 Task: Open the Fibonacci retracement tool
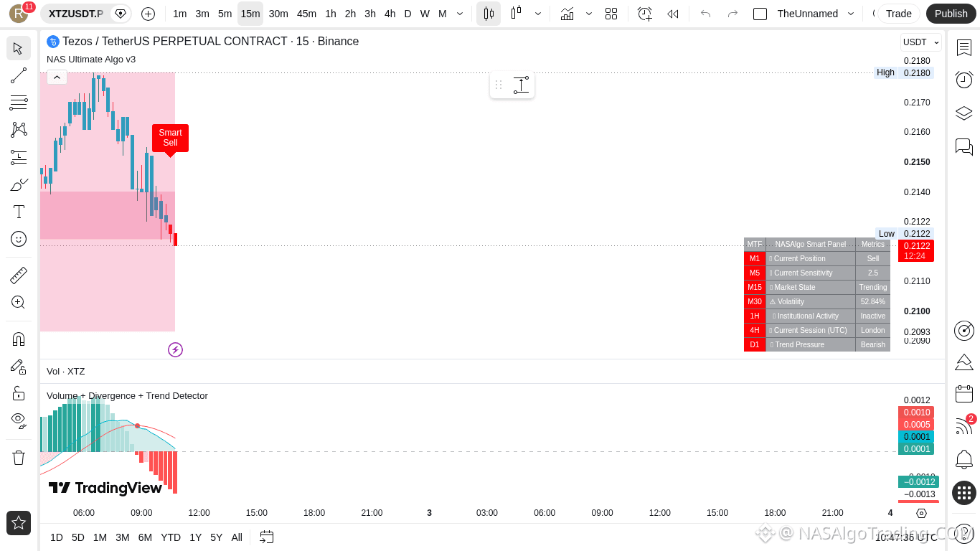(19, 103)
